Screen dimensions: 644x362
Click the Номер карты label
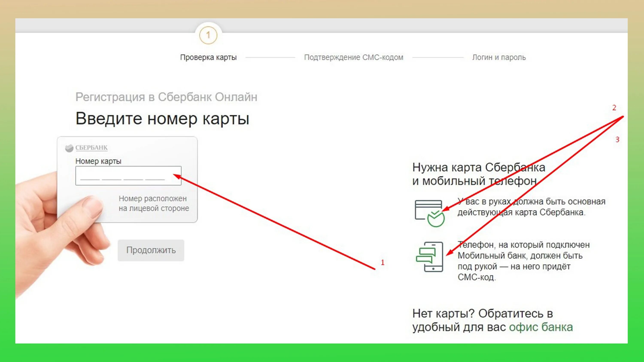[x=98, y=161]
